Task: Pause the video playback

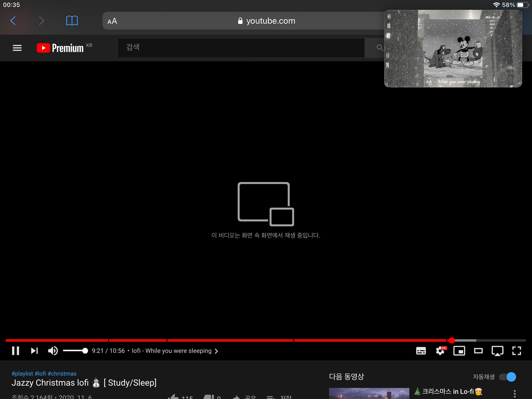Action: tap(16, 351)
